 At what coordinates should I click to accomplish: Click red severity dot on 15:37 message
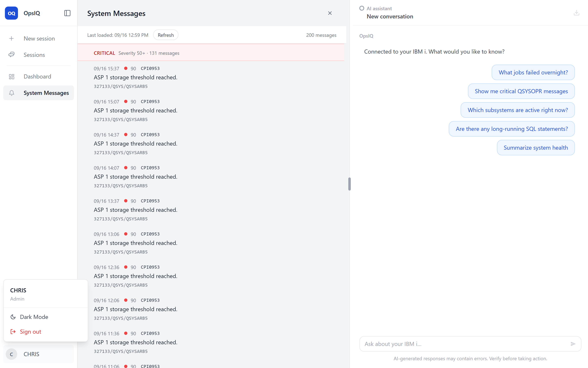(126, 68)
